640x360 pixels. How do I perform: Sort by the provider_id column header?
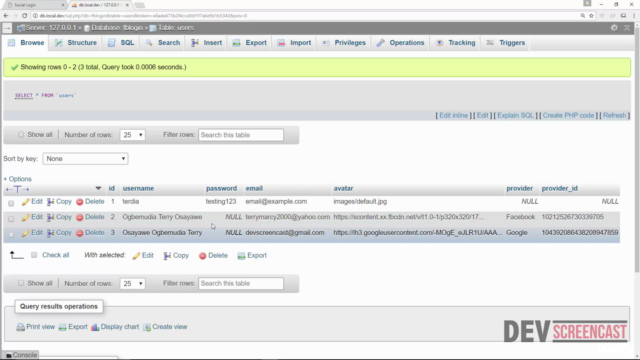[560, 189]
